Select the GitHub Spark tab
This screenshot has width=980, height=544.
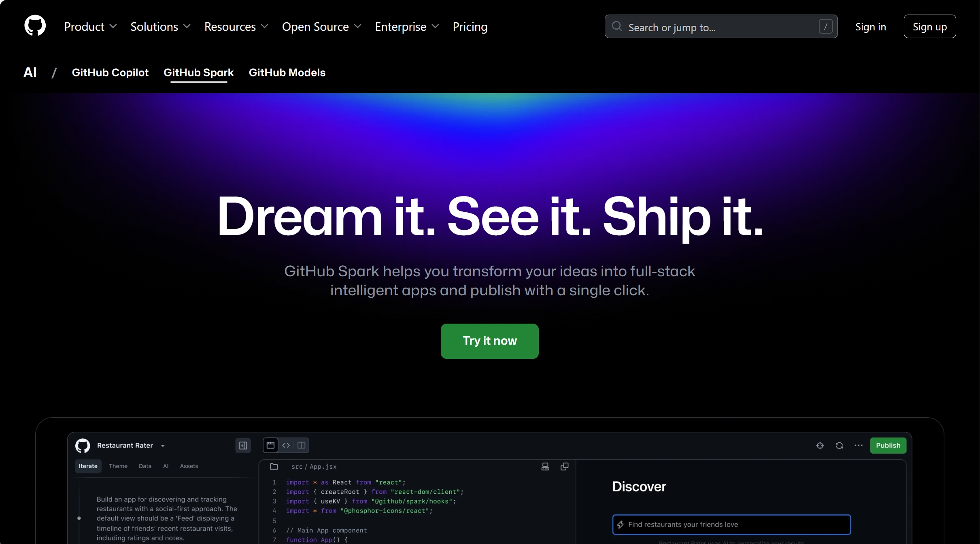click(199, 73)
